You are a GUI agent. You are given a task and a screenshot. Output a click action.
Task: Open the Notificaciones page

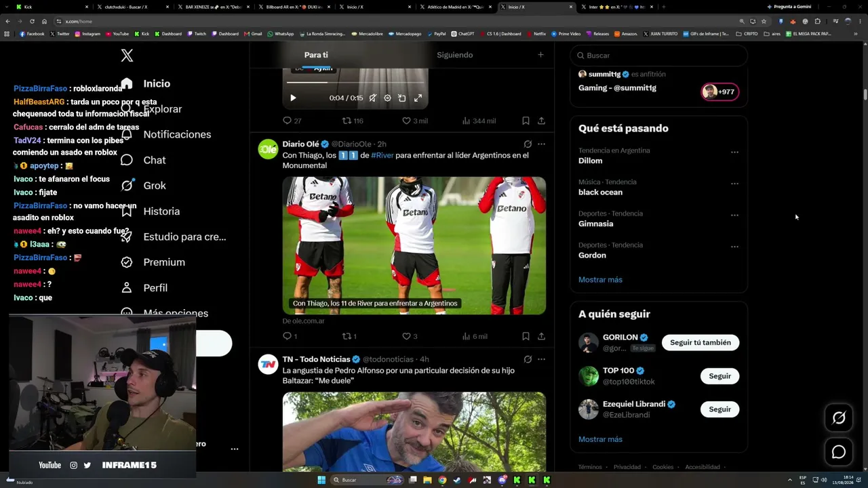click(165, 134)
